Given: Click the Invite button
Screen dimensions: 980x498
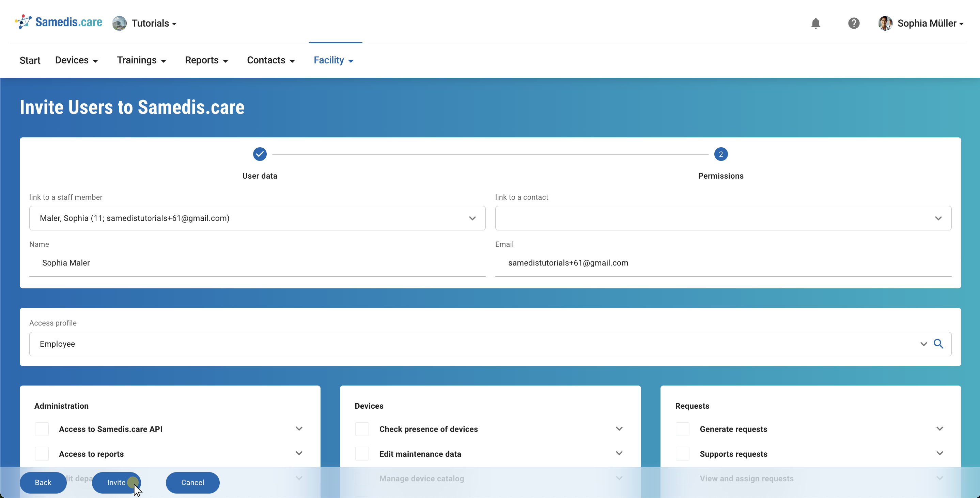Looking at the screenshot, I should (116, 483).
